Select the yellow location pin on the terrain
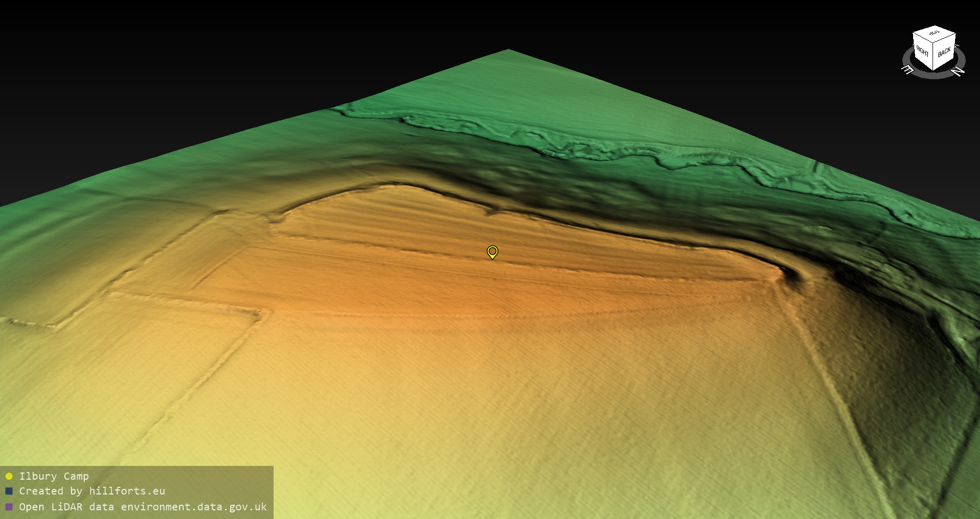 point(492,252)
